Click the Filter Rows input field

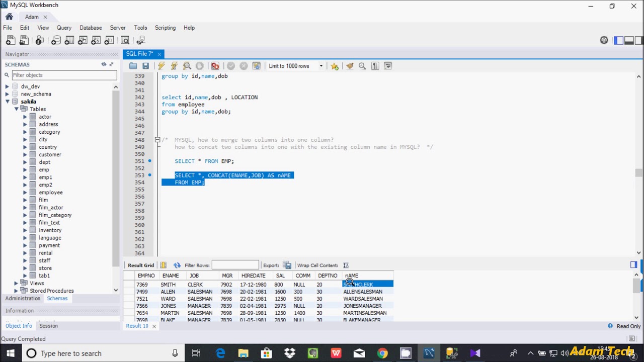click(x=235, y=265)
